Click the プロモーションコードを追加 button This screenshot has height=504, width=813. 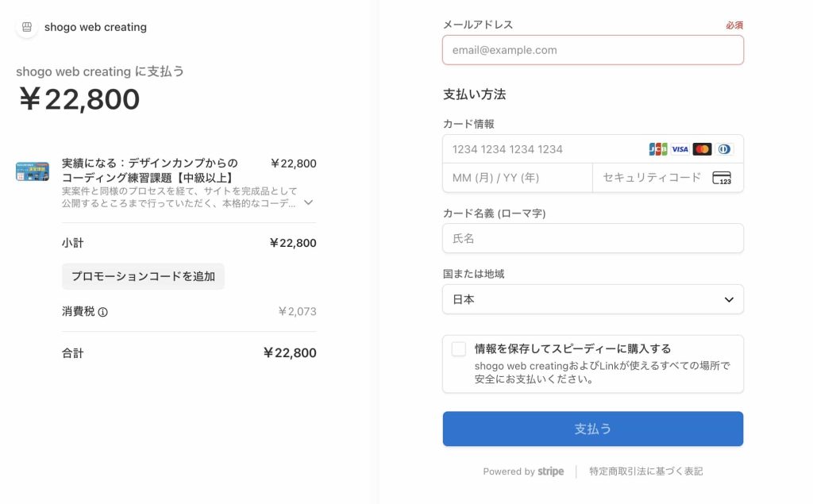click(x=143, y=276)
